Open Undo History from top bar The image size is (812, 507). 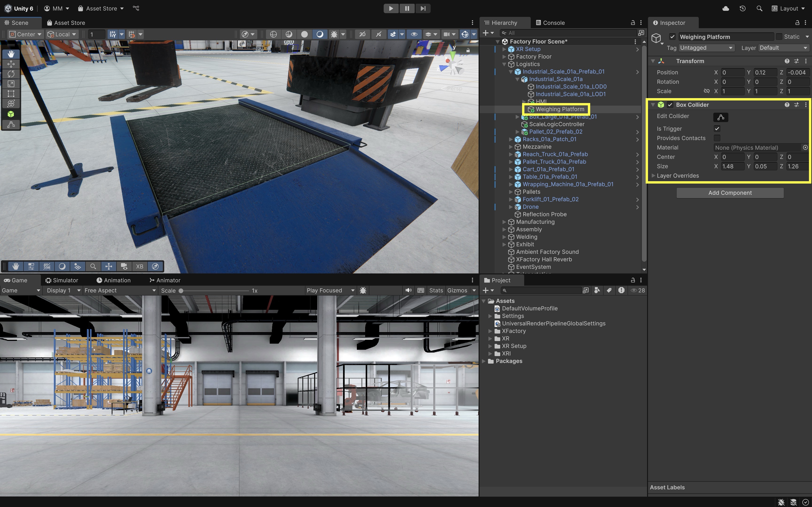(x=742, y=8)
